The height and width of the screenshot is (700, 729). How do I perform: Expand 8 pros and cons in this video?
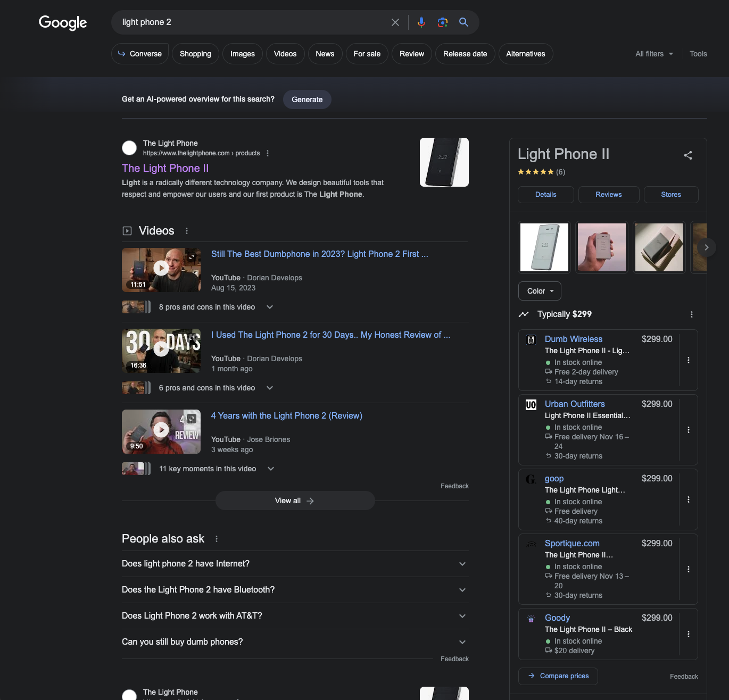click(x=269, y=307)
